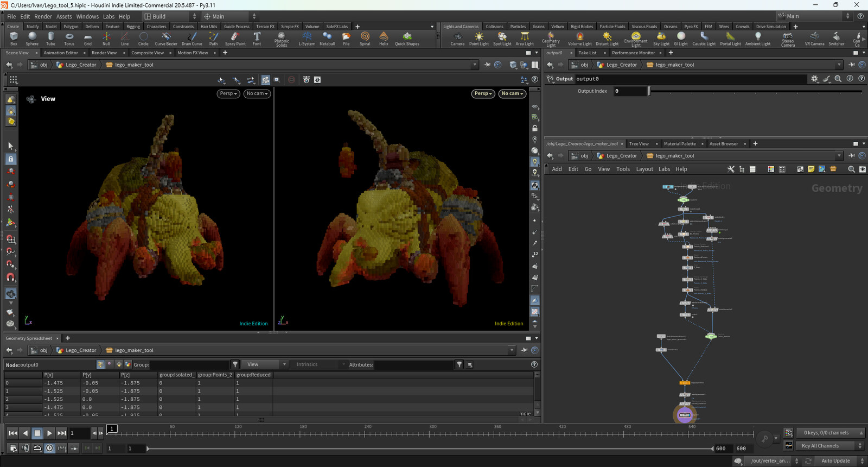This screenshot has height=467, width=868.
Task: Adjust the playbar range slider
Action: click(x=430, y=449)
